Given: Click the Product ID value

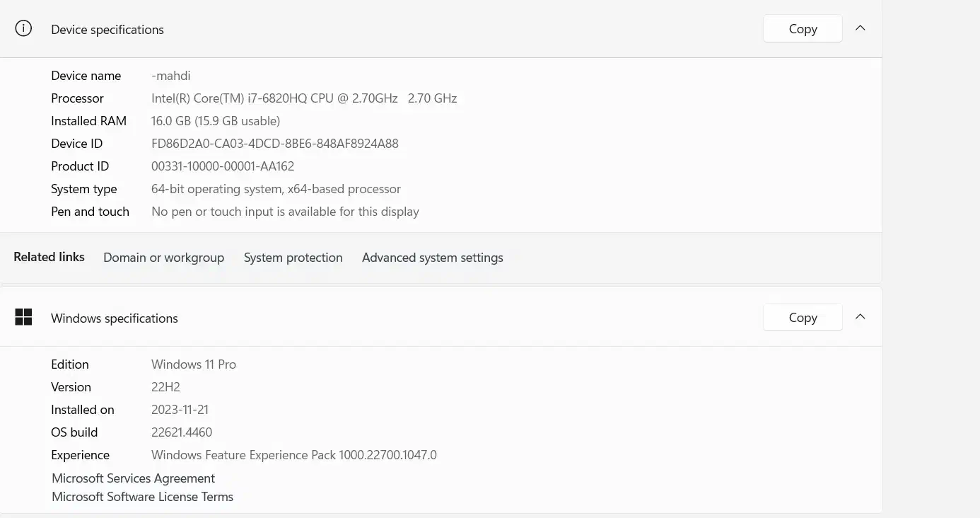Looking at the screenshot, I should [222, 166].
